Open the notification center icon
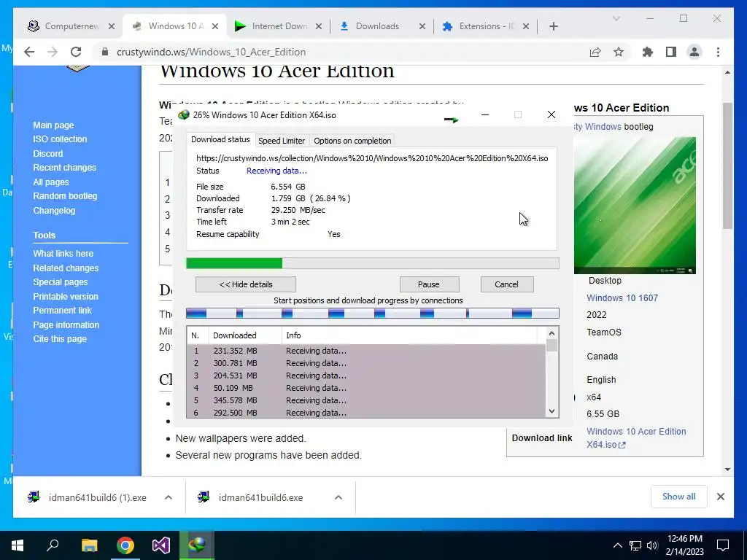This screenshot has height=560, width=747. [x=723, y=545]
